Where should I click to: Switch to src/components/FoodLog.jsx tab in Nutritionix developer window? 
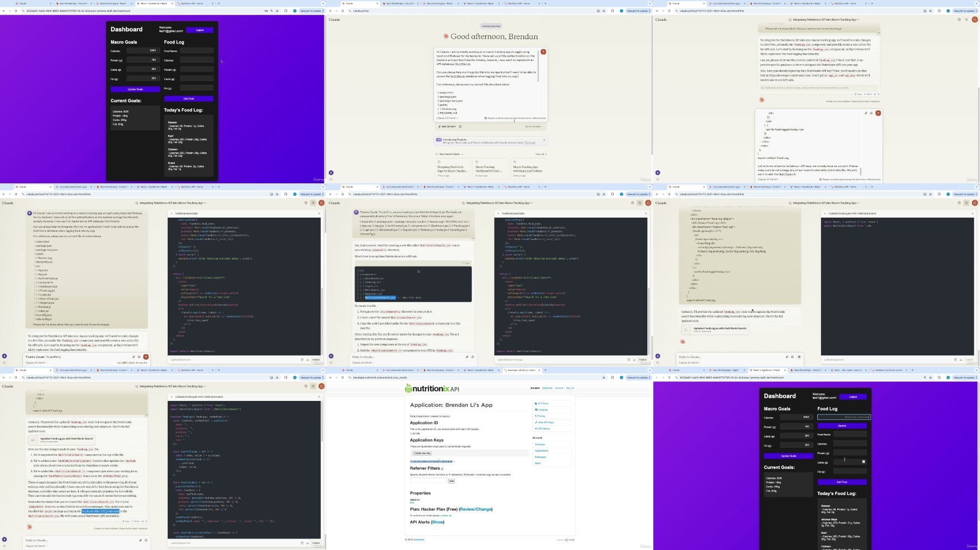[400, 370]
